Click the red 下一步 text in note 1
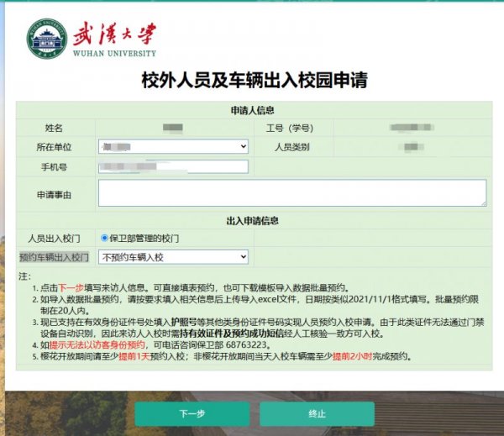This screenshot has height=436, width=504. 71,287
